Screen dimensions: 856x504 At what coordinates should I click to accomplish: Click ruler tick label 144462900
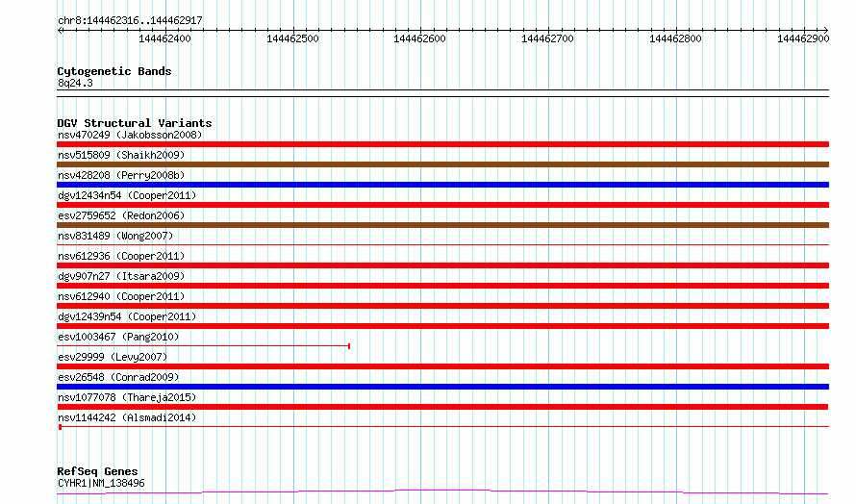(803, 38)
